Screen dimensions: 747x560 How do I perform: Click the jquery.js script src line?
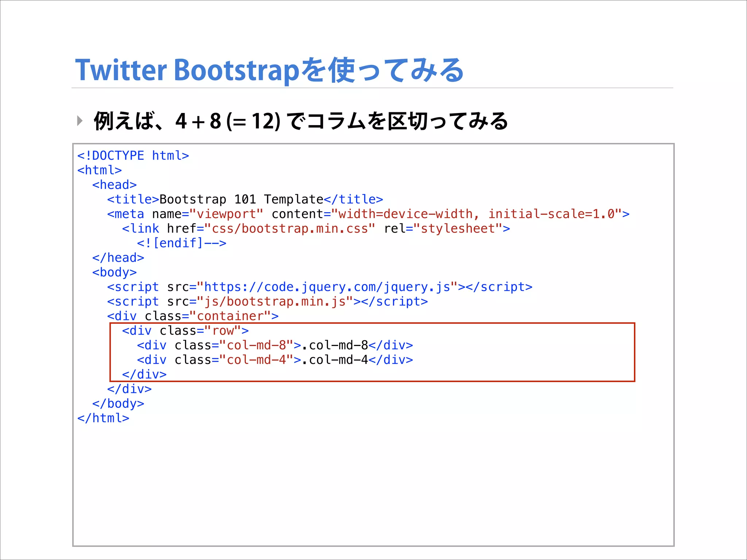point(320,287)
